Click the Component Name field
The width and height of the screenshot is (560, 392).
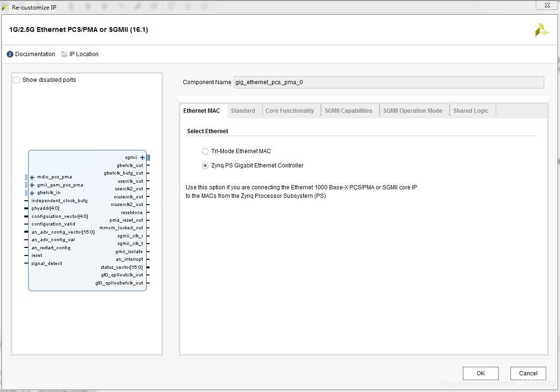tap(389, 82)
